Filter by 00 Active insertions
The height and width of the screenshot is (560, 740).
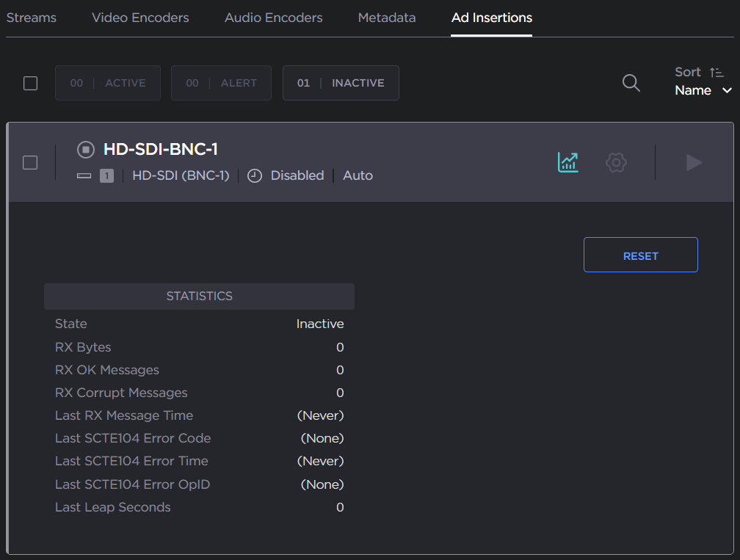tap(108, 83)
